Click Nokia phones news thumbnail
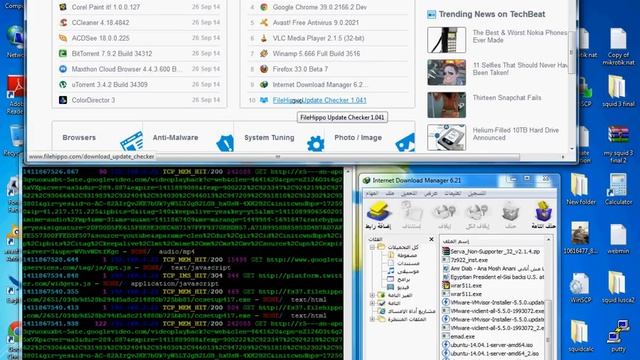640x360 pixels. coord(447,40)
